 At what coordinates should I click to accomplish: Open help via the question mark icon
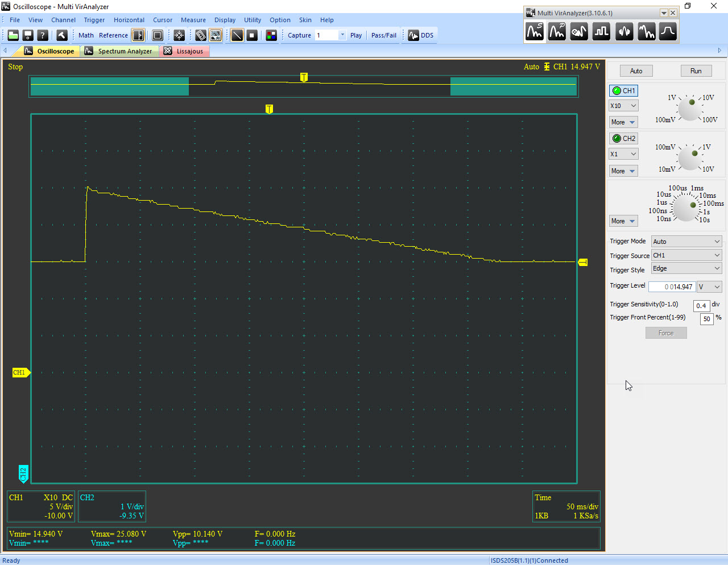pyautogui.click(x=43, y=35)
